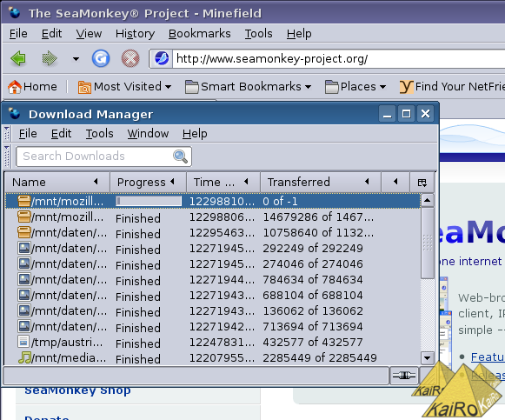Open Download Manager File menu
The width and height of the screenshot is (505, 420).
[28, 133]
